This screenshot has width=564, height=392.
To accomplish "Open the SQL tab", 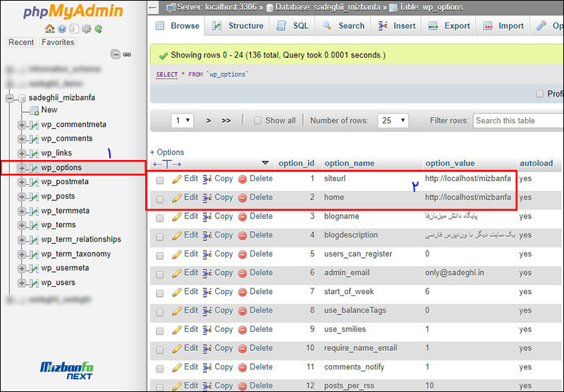I will coord(293,26).
